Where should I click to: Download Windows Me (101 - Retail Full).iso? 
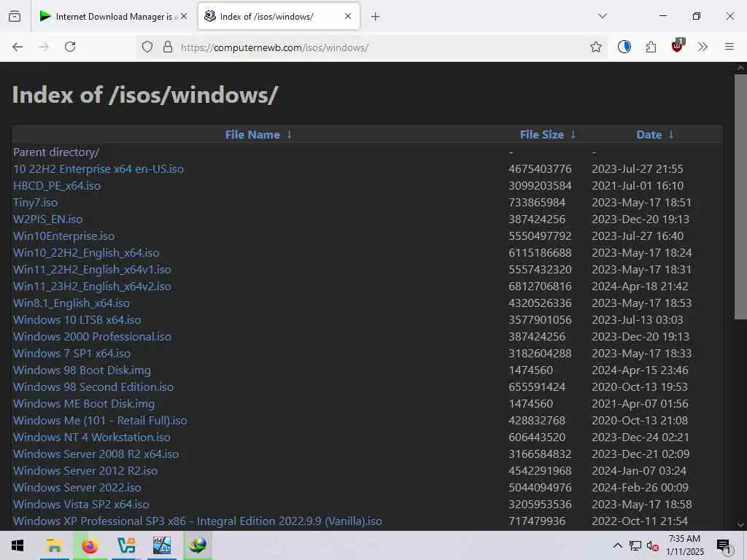pyautogui.click(x=100, y=421)
